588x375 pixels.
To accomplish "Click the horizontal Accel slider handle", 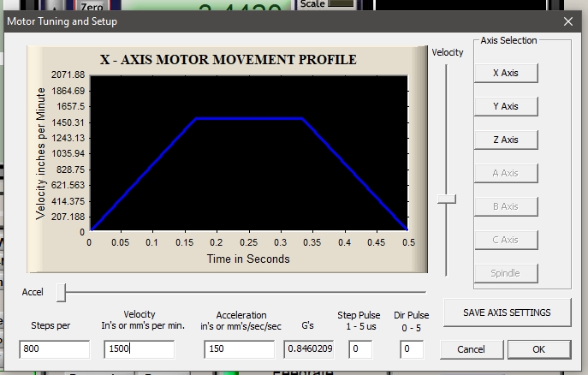I will pyautogui.click(x=61, y=293).
